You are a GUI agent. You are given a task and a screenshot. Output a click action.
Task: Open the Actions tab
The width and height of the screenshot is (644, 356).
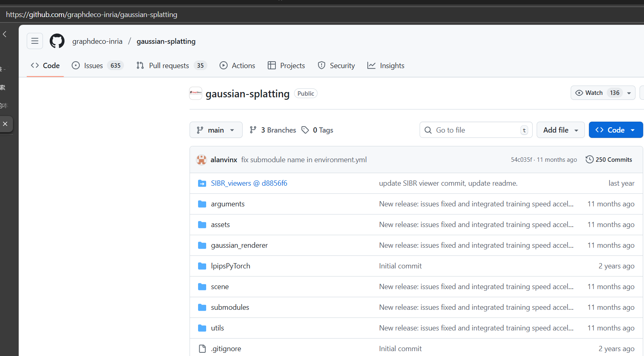click(237, 66)
